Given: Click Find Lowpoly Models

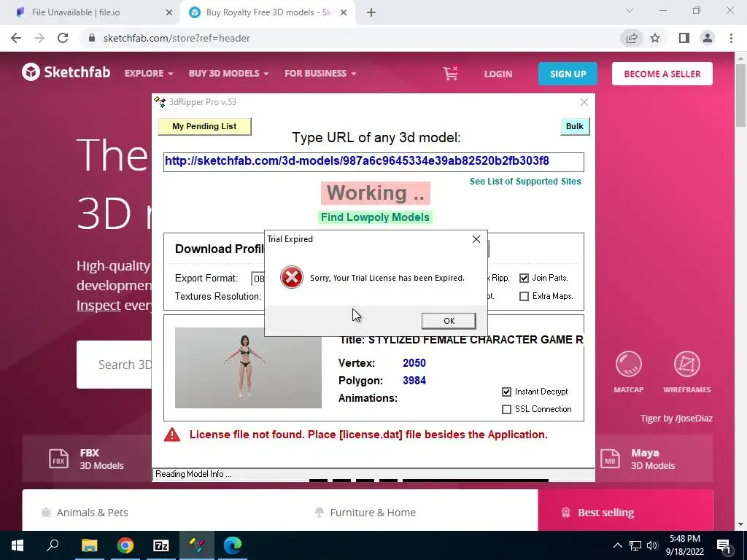Looking at the screenshot, I should pyautogui.click(x=375, y=217).
